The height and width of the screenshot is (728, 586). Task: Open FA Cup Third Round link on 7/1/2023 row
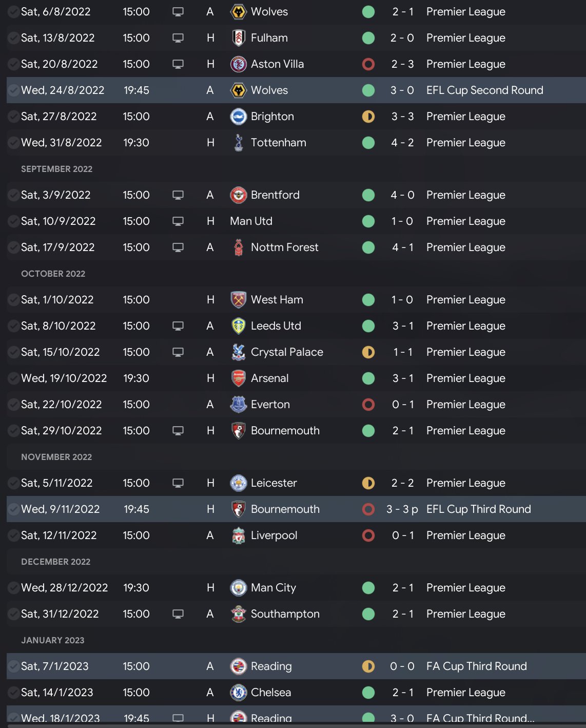(x=476, y=666)
